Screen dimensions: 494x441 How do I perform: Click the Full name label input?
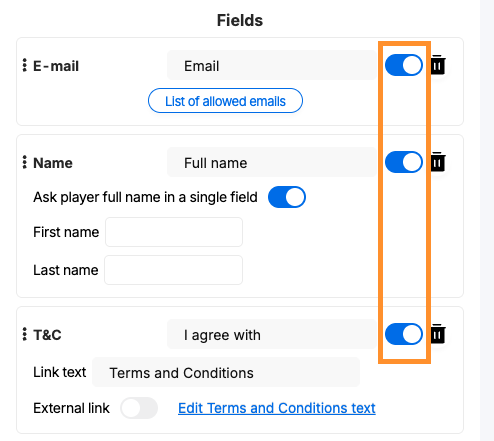(272, 162)
